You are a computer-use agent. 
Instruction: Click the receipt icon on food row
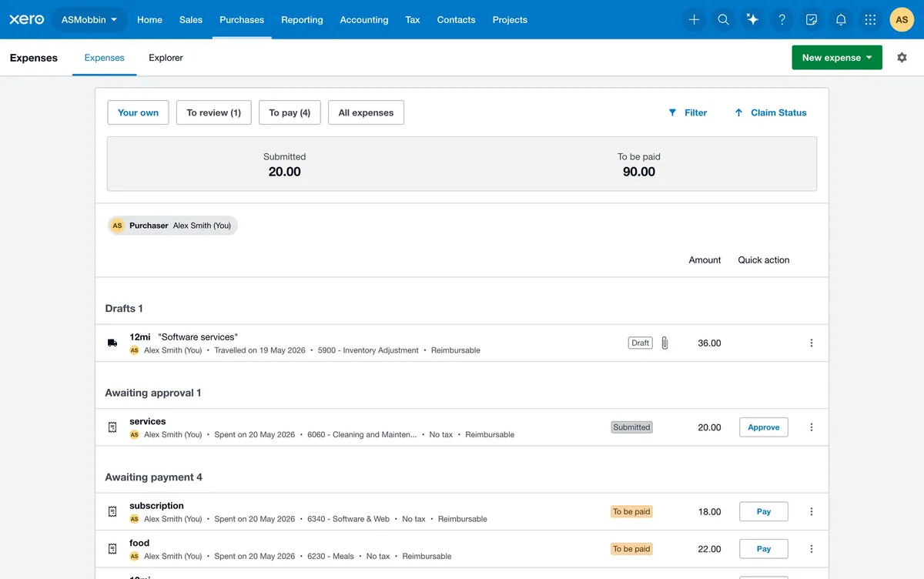(x=112, y=549)
